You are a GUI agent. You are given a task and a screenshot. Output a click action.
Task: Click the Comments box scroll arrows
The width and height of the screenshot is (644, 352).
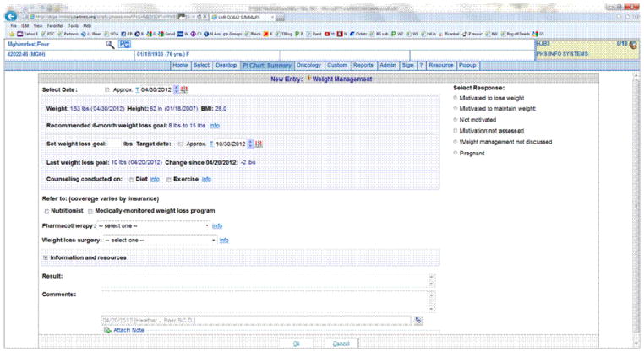[431, 301]
